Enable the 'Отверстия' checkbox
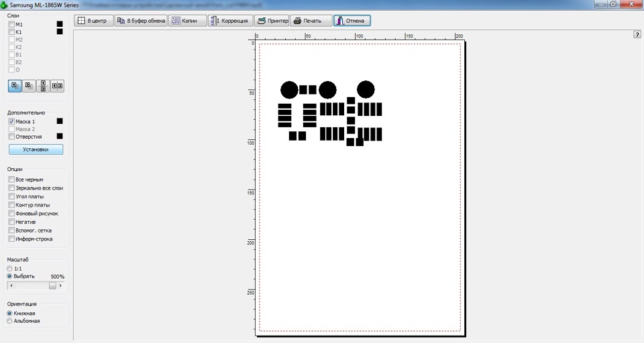 click(11, 136)
